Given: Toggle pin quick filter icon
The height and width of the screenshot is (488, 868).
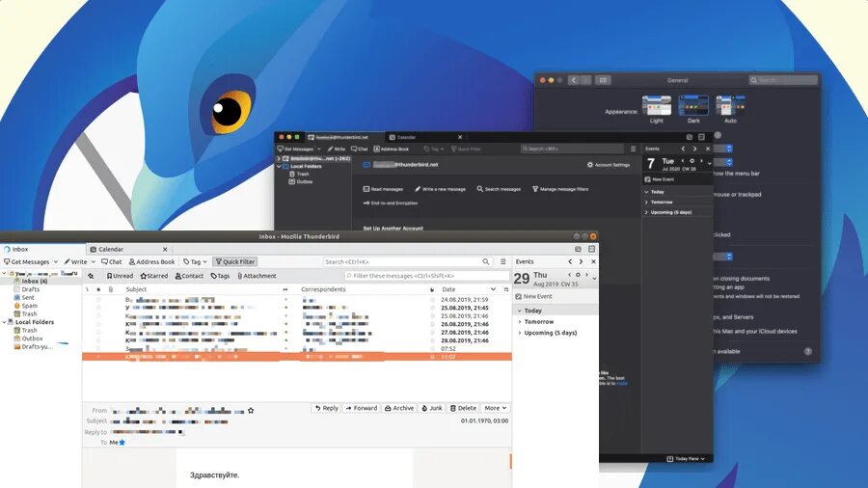Looking at the screenshot, I should [91, 276].
